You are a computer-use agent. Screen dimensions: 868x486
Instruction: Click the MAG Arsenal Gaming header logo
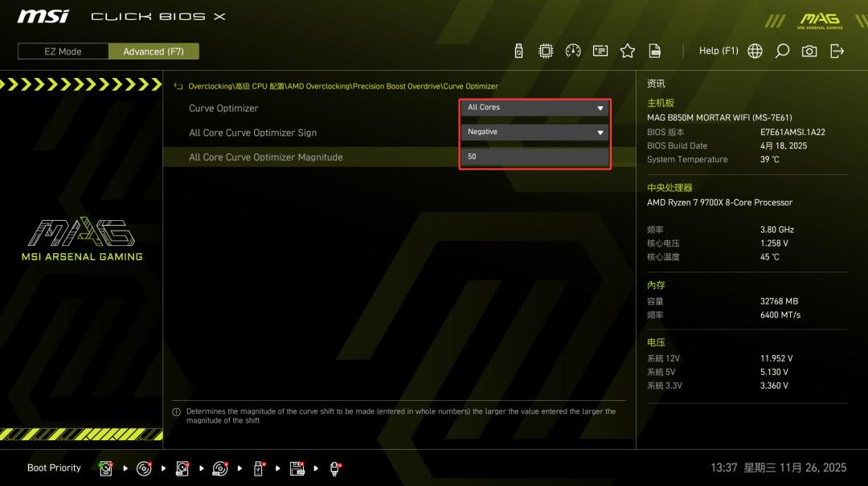tap(820, 21)
